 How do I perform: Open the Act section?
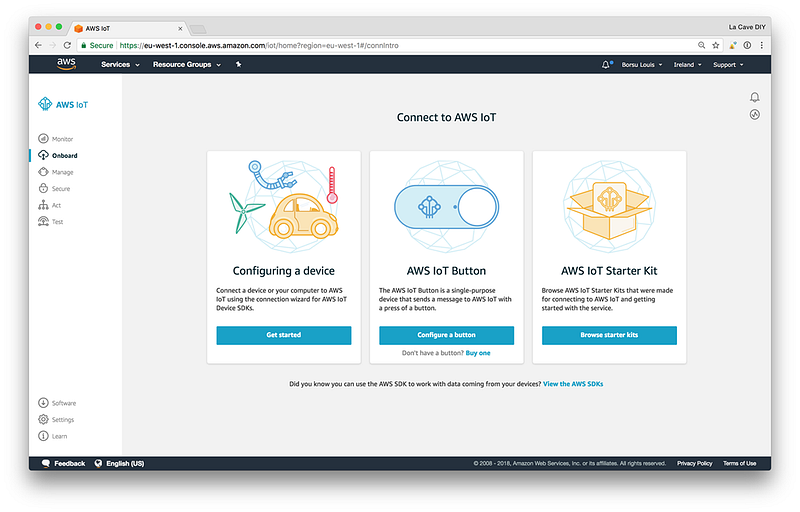point(56,205)
